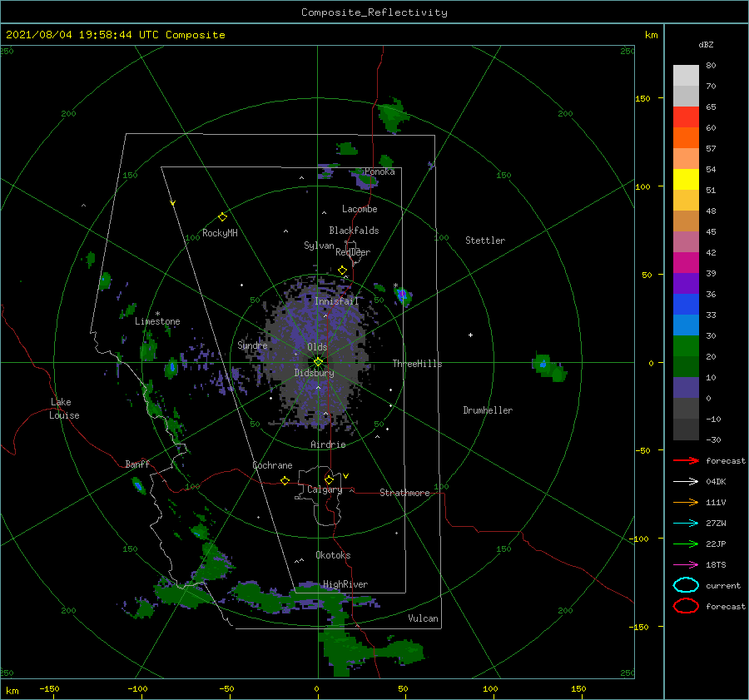749x700 pixels.
Task: Select the 20 dBZ green color swatch
Action: (x=686, y=346)
